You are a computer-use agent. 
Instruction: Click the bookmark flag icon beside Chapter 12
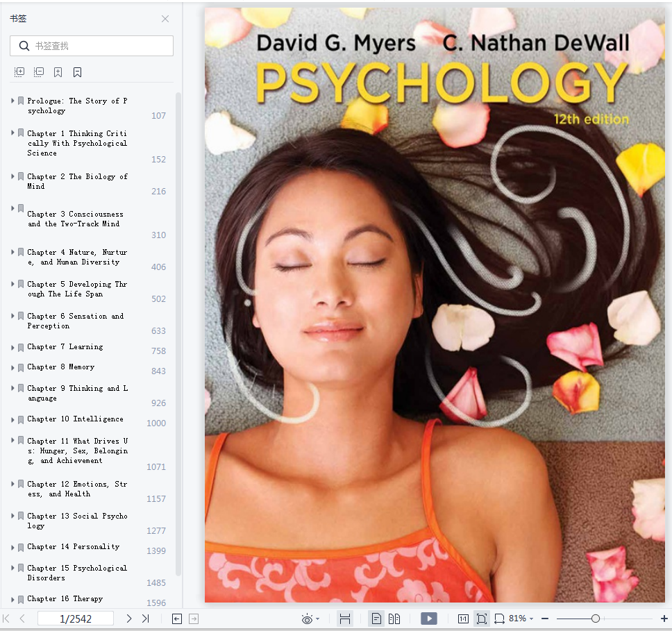point(21,484)
